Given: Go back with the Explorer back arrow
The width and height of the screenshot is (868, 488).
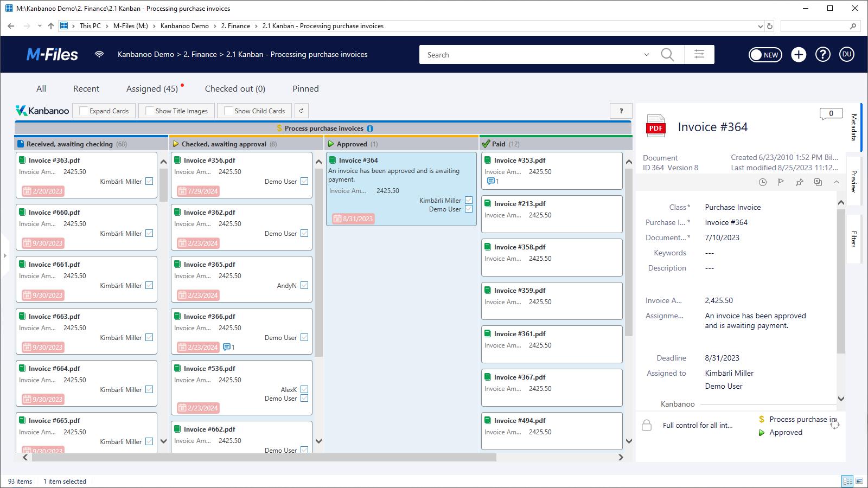Looking at the screenshot, I should (11, 26).
